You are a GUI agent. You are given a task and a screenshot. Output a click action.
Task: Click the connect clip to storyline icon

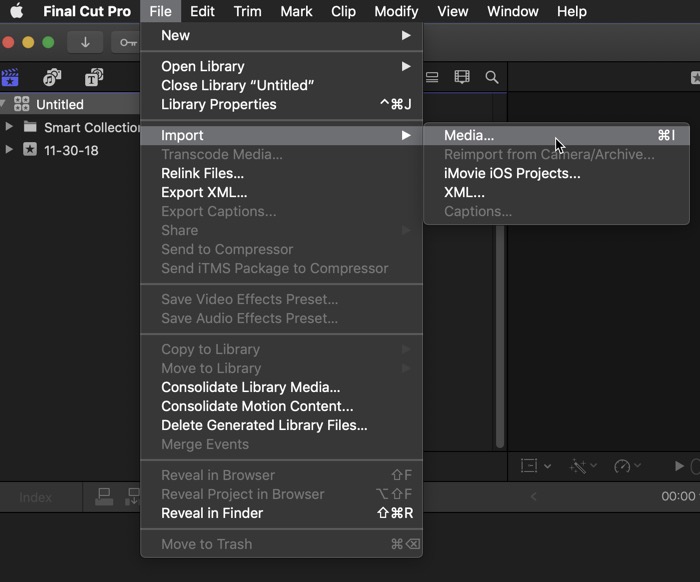(x=104, y=497)
